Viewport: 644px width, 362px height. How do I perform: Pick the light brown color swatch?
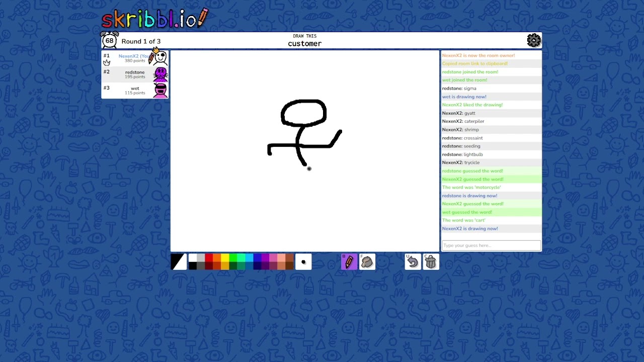point(289,258)
